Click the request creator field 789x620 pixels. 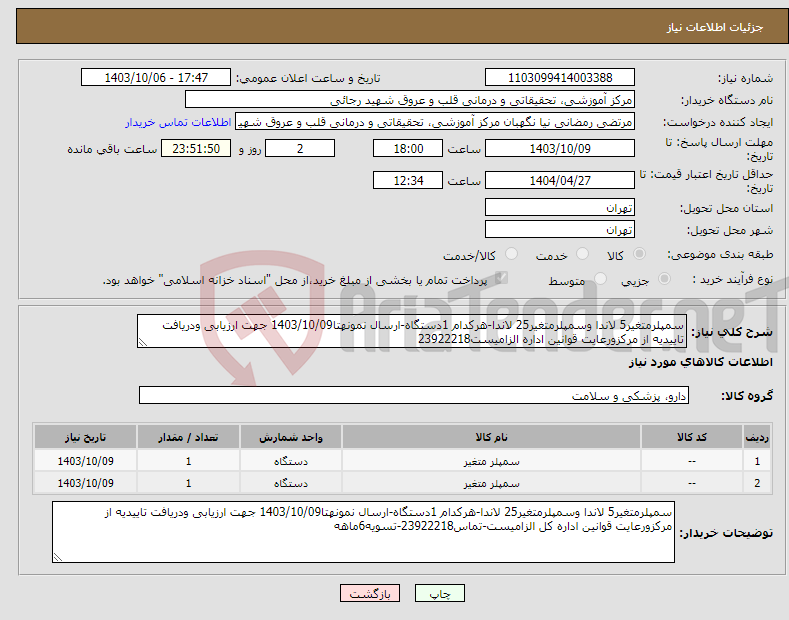point(435,122)
